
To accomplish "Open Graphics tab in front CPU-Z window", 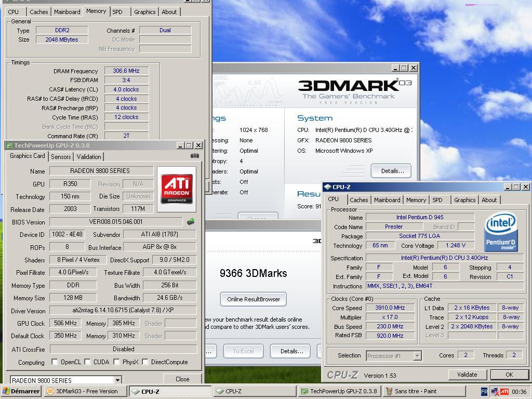I will 465,200.
